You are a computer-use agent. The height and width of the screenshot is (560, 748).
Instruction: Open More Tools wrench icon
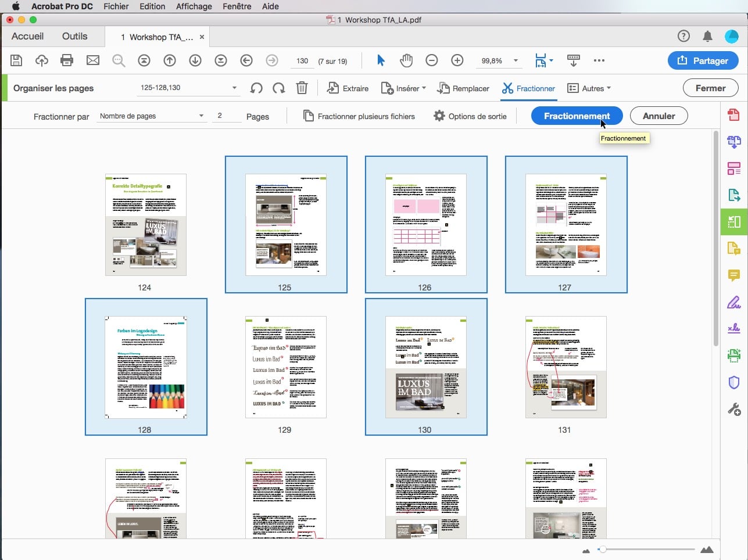(x=734, y=410)
